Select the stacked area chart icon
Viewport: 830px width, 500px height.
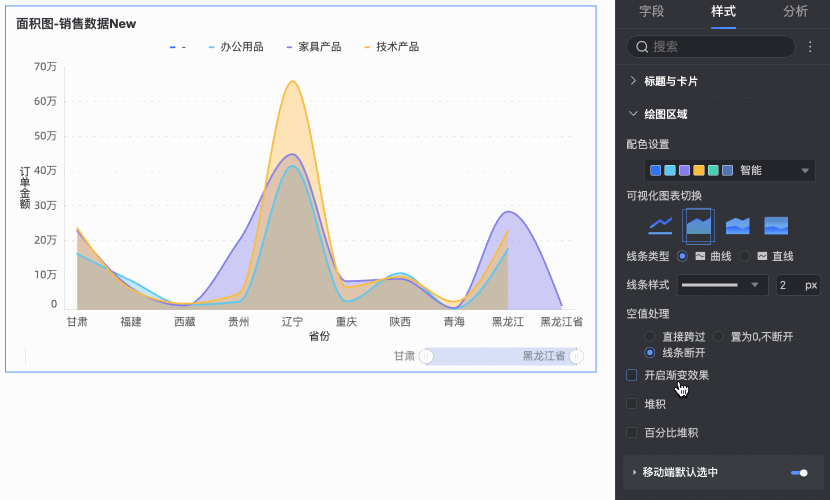737,226
